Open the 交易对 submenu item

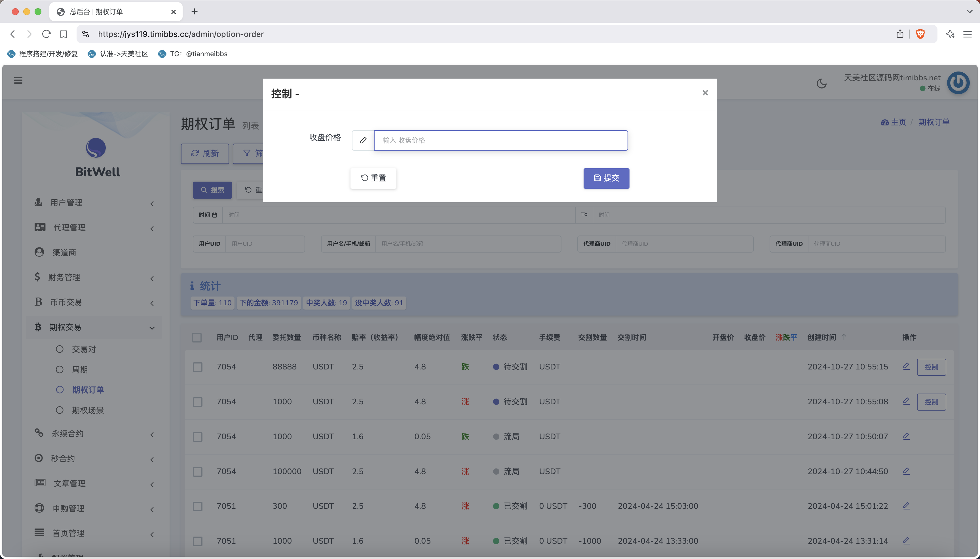(84, 349)
